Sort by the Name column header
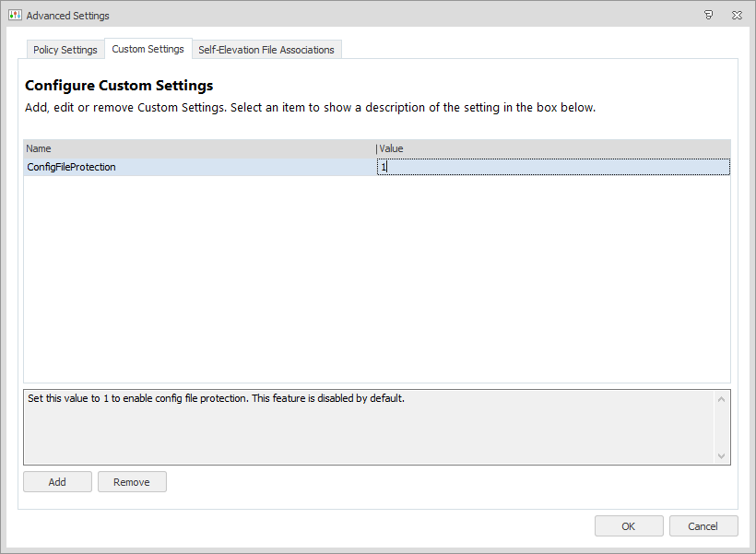Viewport: 756px width, 554px height. click(x=198, y=148)
